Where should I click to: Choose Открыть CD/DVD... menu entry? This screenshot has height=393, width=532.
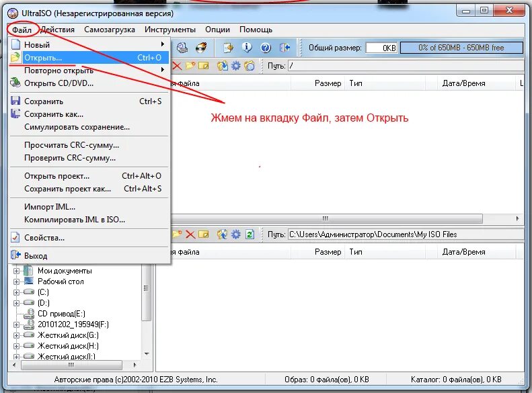pyautogui.click(x=89, y=83)
